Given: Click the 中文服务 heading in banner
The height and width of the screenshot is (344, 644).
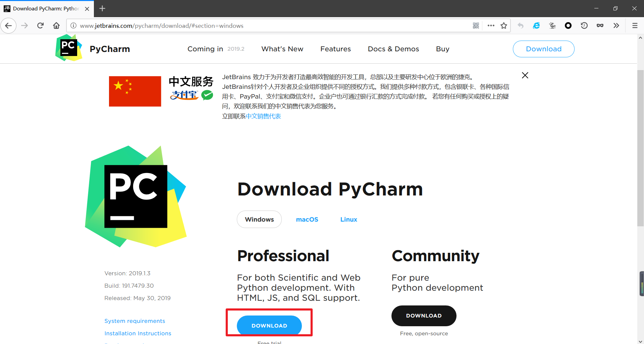Looking at the screenshot, I should 191,81.
